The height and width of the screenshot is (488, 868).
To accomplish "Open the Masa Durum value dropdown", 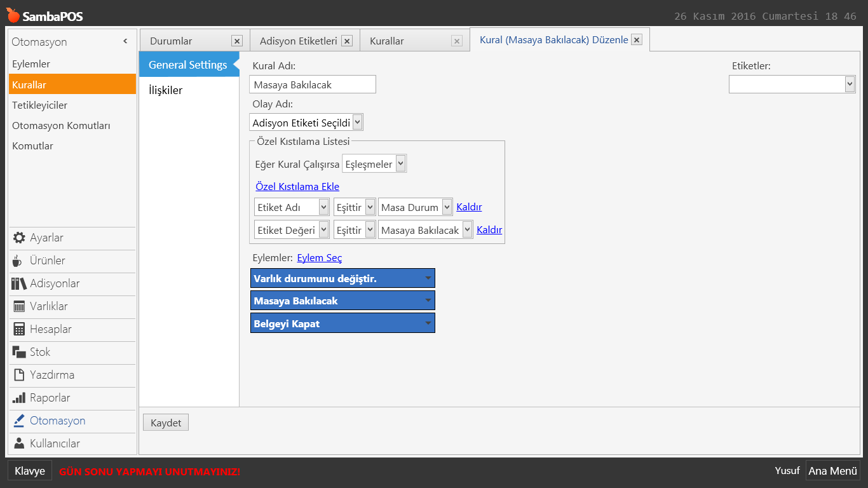I will point(447,208).
